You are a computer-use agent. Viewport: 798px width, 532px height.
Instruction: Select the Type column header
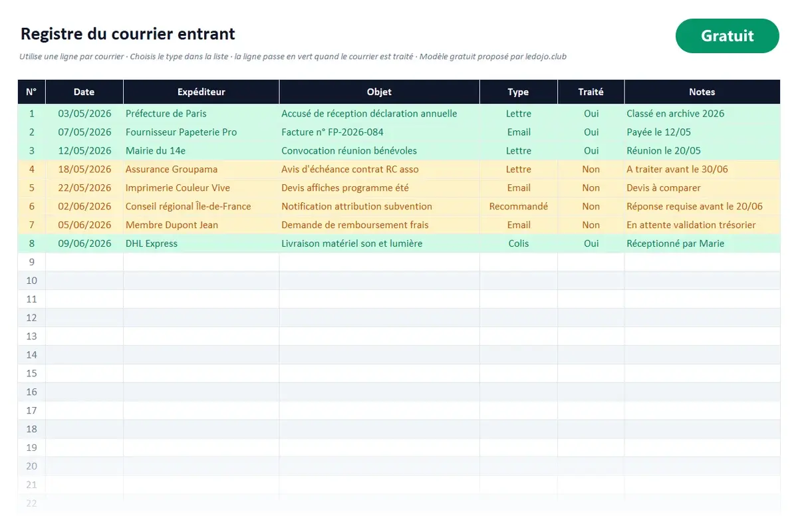[x=518, y=92]
